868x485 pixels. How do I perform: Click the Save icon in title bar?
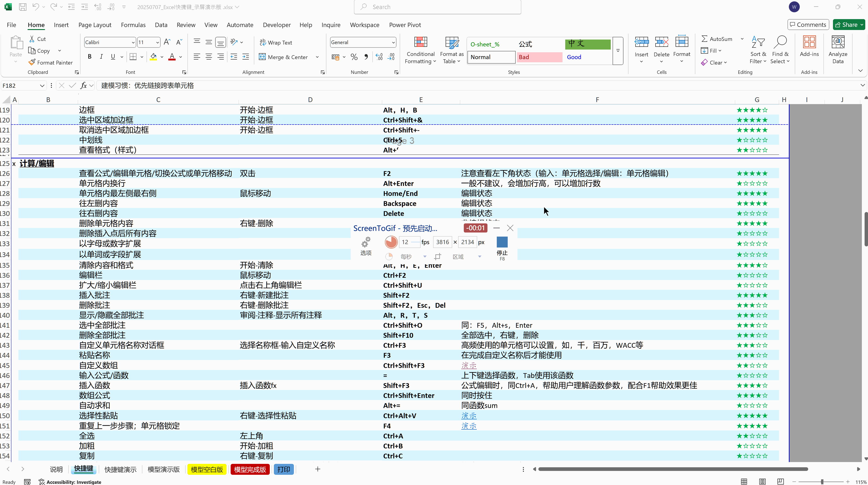point(23,7)
